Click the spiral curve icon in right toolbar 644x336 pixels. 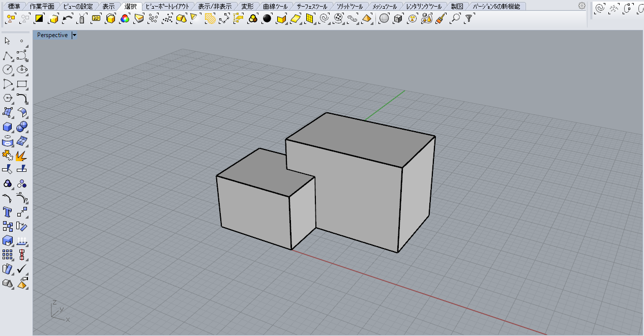pyautogui.click(x=600, y=8)
